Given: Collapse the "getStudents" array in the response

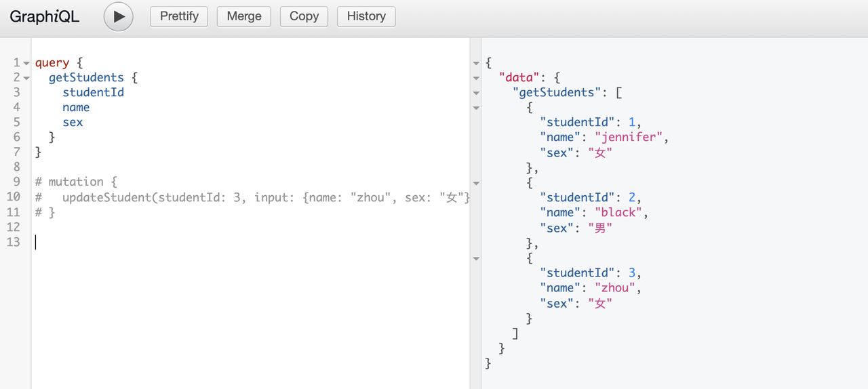Looking at the screenshot, I should [476, 93].
